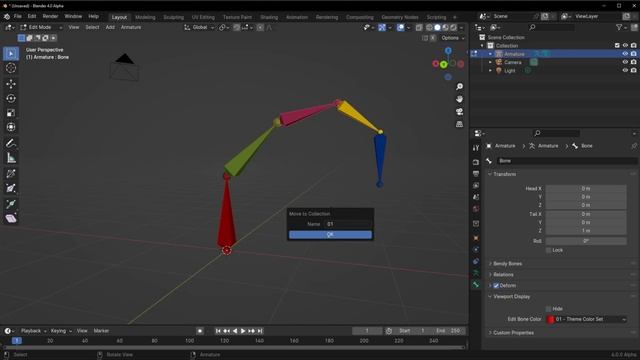This screenshot has height=360, width=640.
Task: Open the Global orientation dropdown
Action: 199,27
